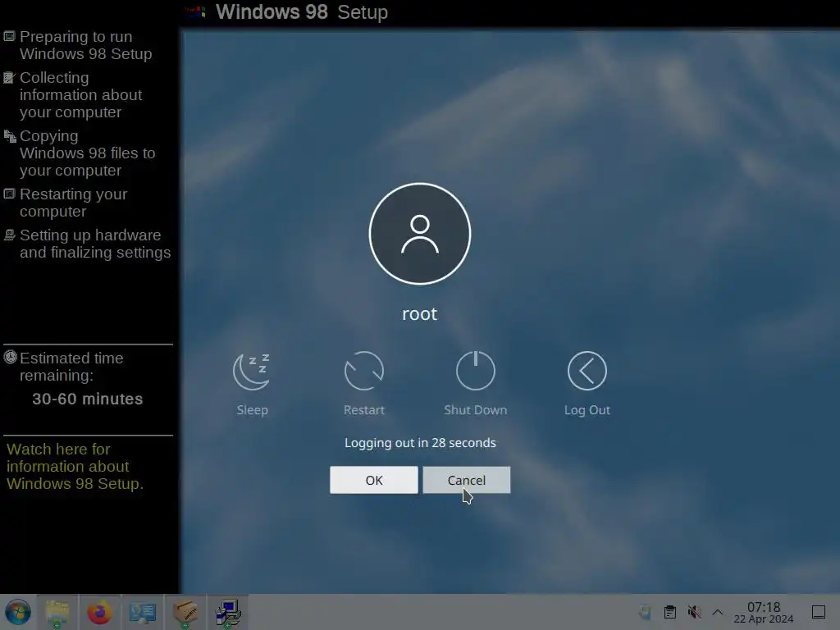Confirm logout with OK button
Image resolution: width=840 pixels, height=630 pixels.
pos(374,480)
